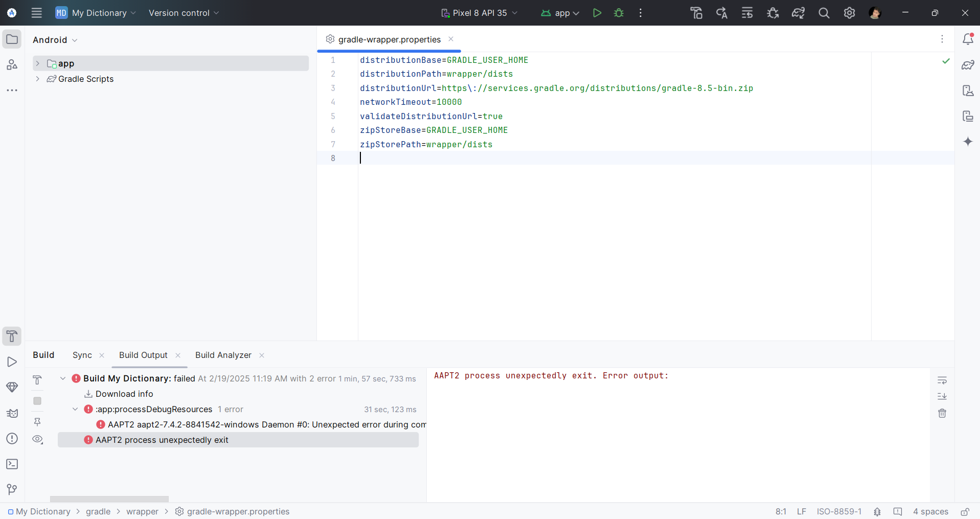Open Run tool window play icon
The height and width of the screenshot is (519, 980).
coord(12,362)
